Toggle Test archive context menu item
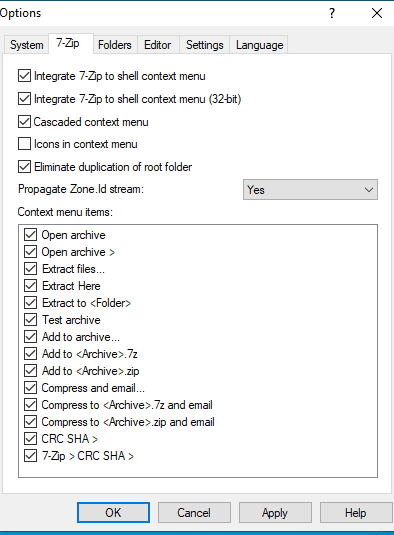The width and height of the screenshot is (394, 535). [x=30, y=320]
